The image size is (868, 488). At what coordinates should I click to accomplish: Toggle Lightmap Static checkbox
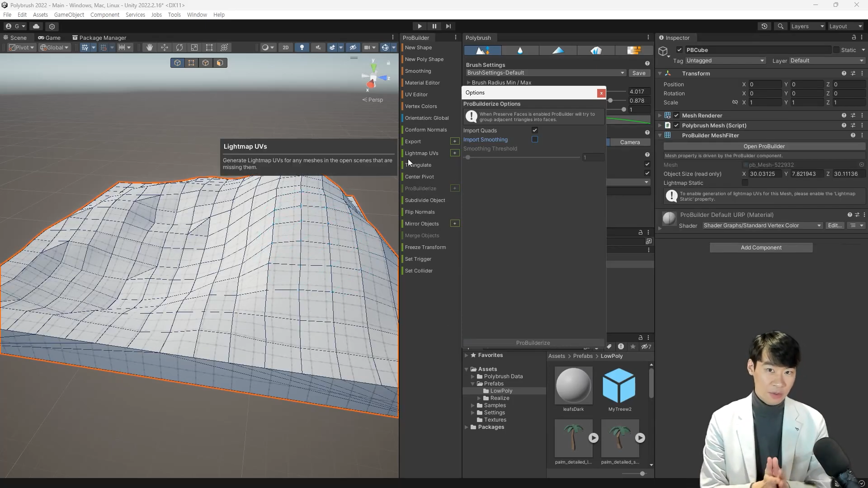pos(745,183)
